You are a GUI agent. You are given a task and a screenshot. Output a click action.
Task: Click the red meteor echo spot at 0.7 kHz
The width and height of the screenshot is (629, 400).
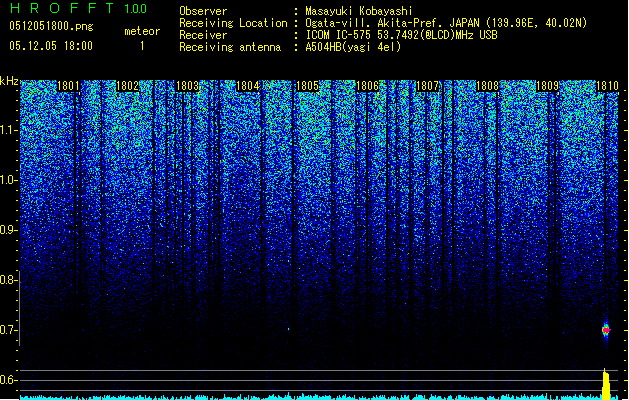pyautogui.click(x=606, y=330)
